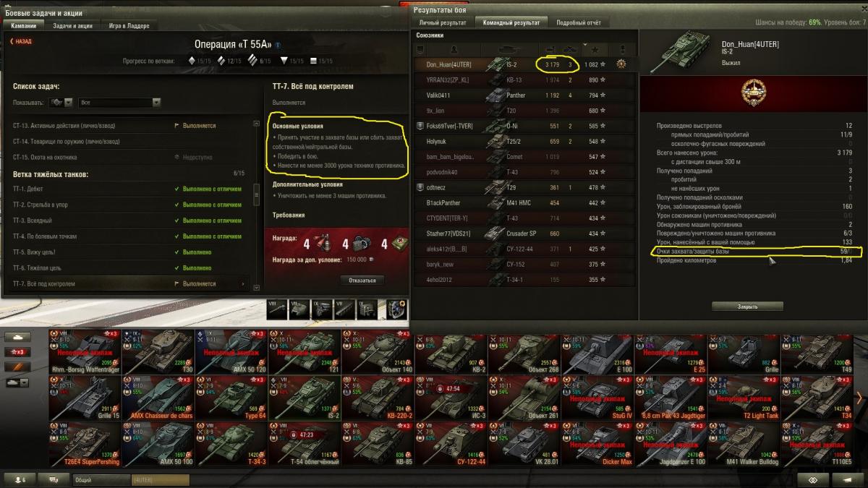Select the IS-2 tank in carousel

tap(304, 397)
